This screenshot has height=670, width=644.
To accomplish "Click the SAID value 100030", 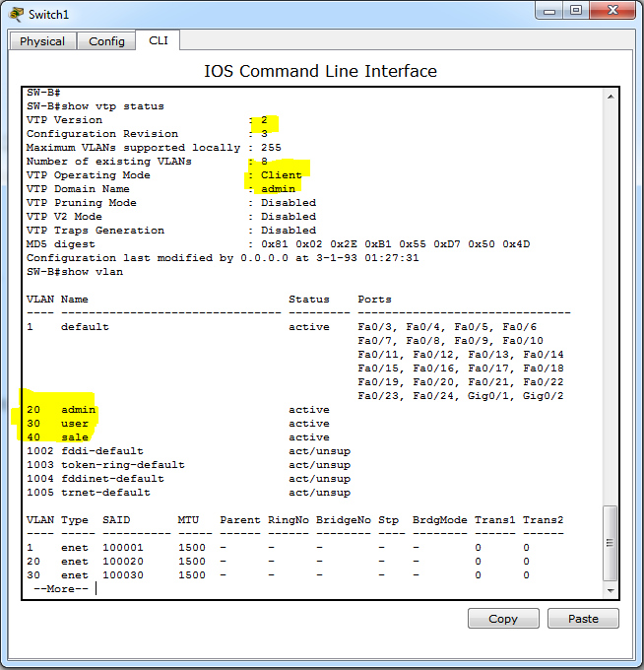I will (123, 575).
